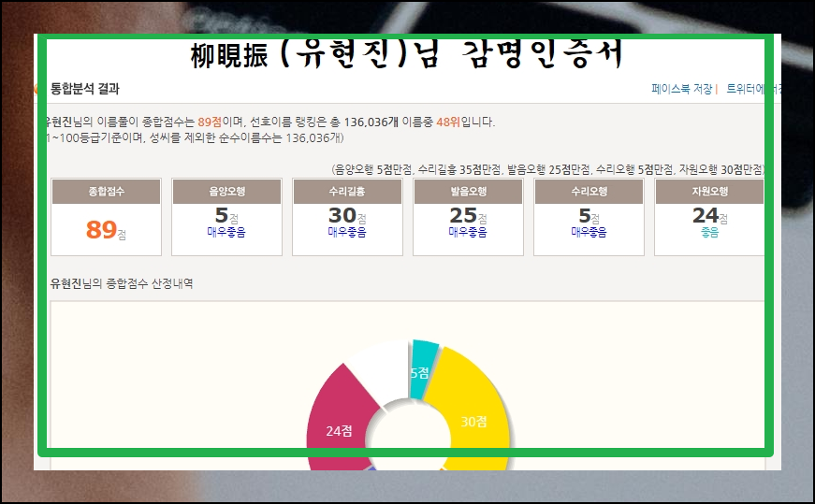Select the 1~100등급기준이며 note line
The image size is (815, 504).
[x=195, y=137]
